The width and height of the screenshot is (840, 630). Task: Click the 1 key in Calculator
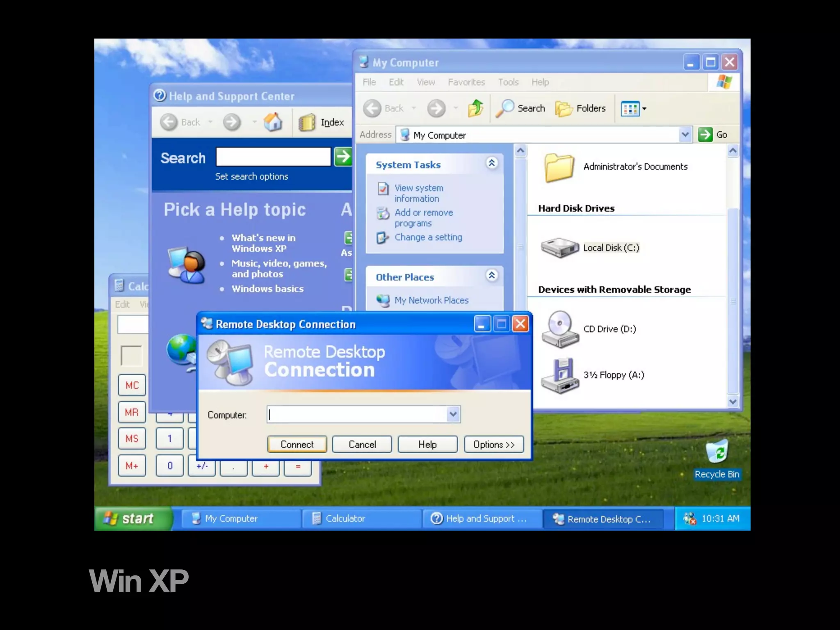pyautogui.click(x=170, y=438)
